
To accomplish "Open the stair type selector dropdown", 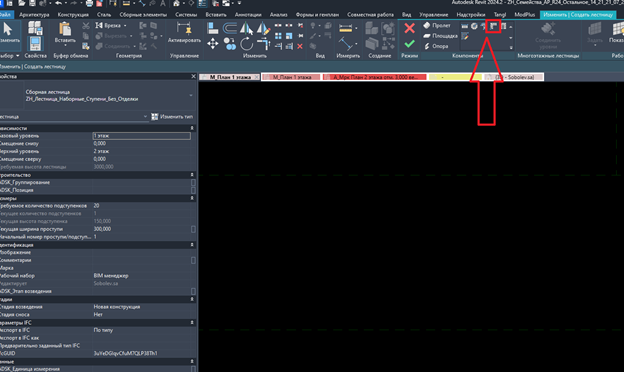I will (x=191, y=95).
